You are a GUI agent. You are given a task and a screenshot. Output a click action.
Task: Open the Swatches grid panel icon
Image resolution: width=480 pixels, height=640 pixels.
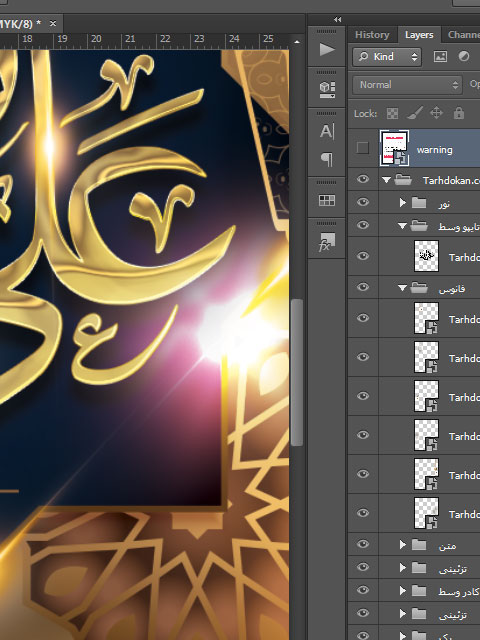coord(327,200)
